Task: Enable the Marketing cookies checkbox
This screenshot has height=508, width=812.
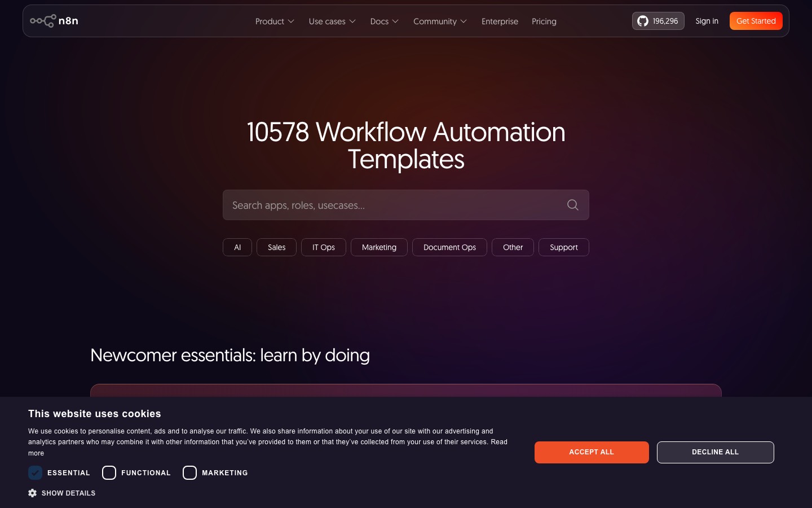Action: [189, 472]
